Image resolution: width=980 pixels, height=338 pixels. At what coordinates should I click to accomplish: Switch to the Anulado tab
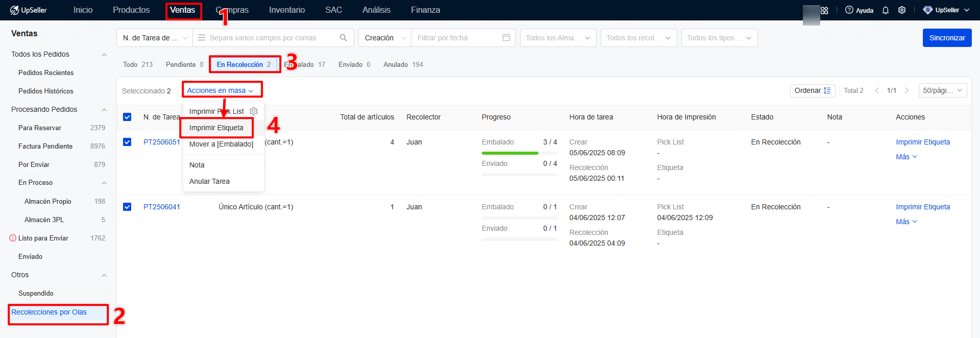[x=403, y=64]
